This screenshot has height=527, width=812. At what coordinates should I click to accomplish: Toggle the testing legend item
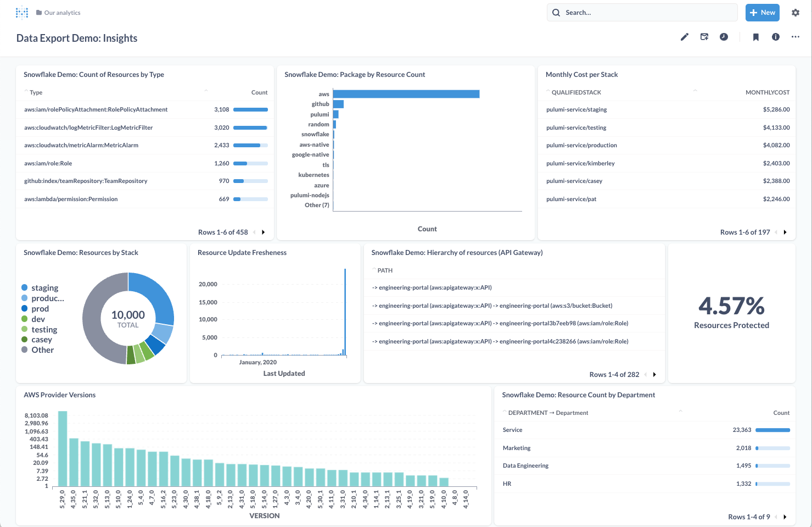click(44, 330)
